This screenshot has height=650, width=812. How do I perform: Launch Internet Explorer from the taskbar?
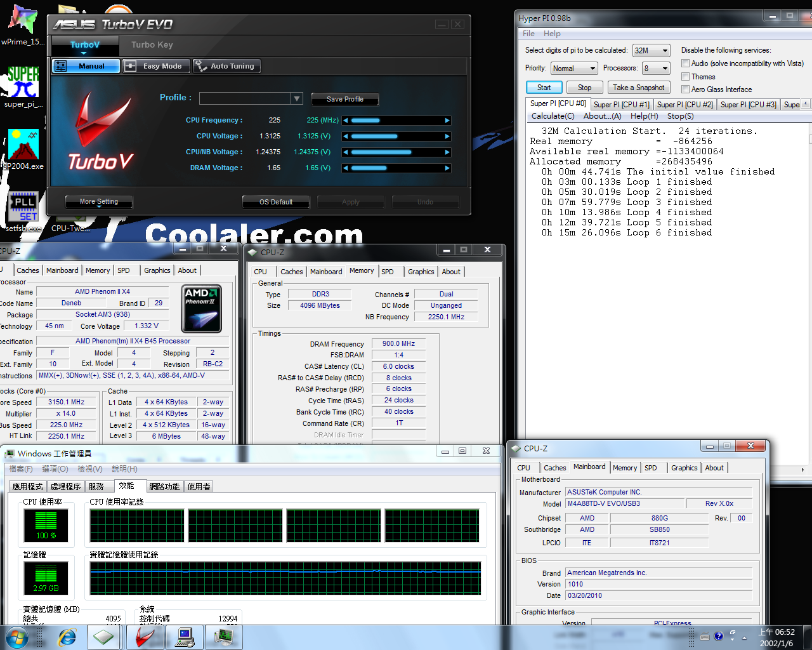(67, 637)
